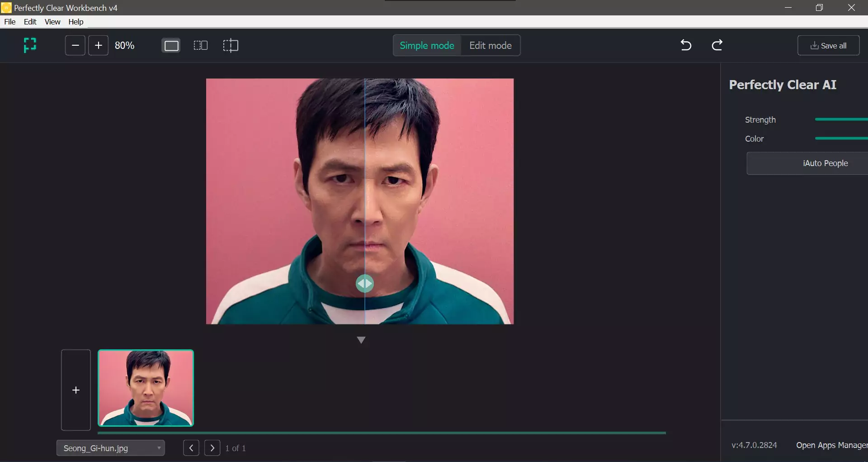Open the Seong_Gi-hun.jpg file dropdown
This screenshot has width=868, height=462.
coord(110,448)
